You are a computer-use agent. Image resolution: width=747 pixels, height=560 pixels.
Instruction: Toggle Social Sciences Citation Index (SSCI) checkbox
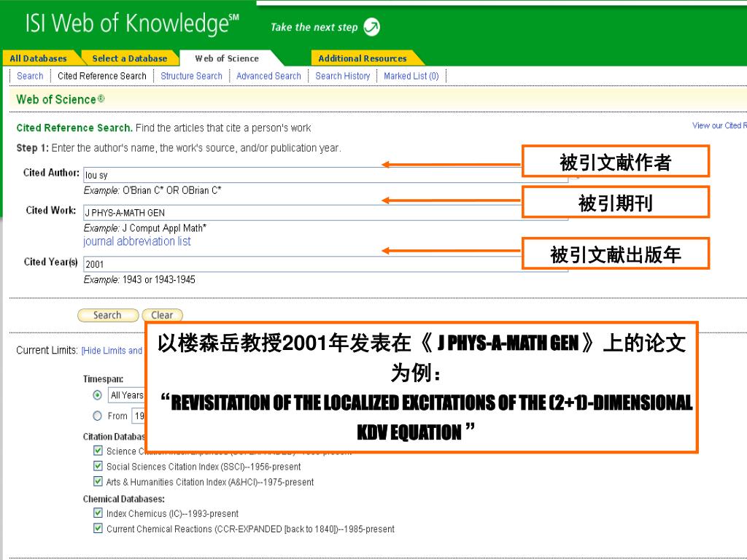tap(98, 466)
